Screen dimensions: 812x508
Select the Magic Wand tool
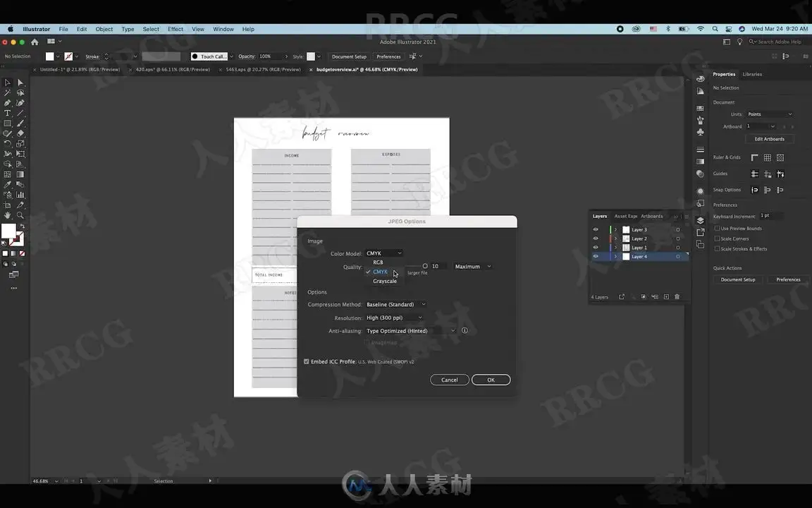pyautogui.click(x=7, y=93)
